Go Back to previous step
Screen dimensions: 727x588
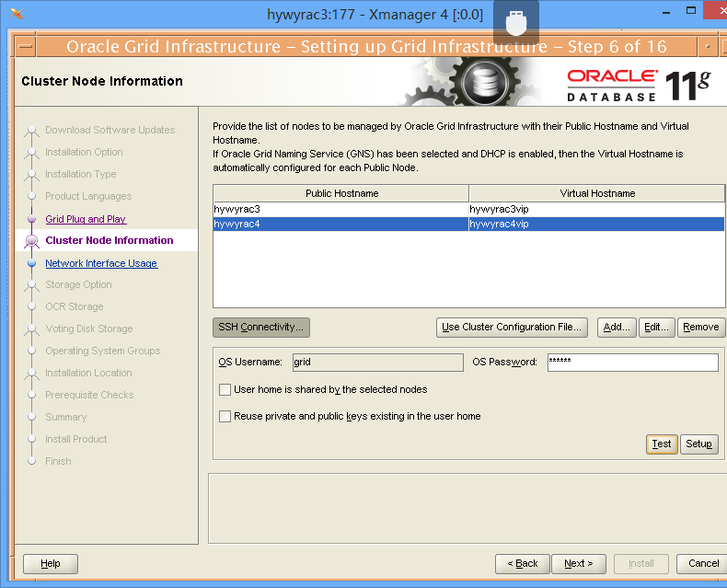(522, 564)
